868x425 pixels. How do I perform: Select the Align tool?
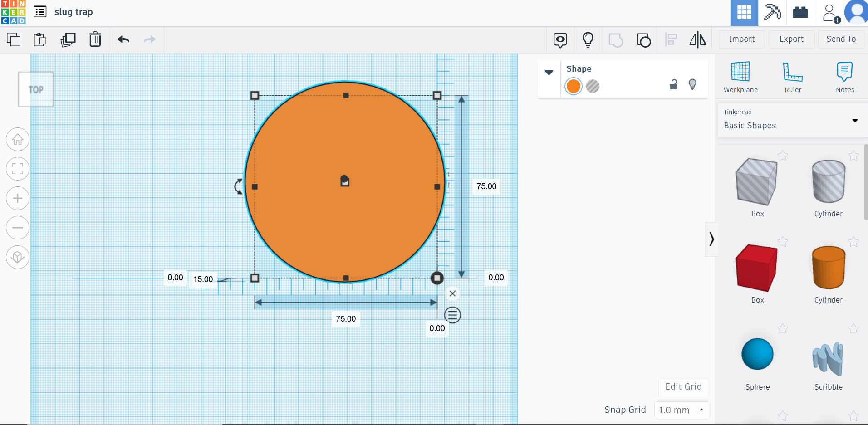(x=671, y=40)
